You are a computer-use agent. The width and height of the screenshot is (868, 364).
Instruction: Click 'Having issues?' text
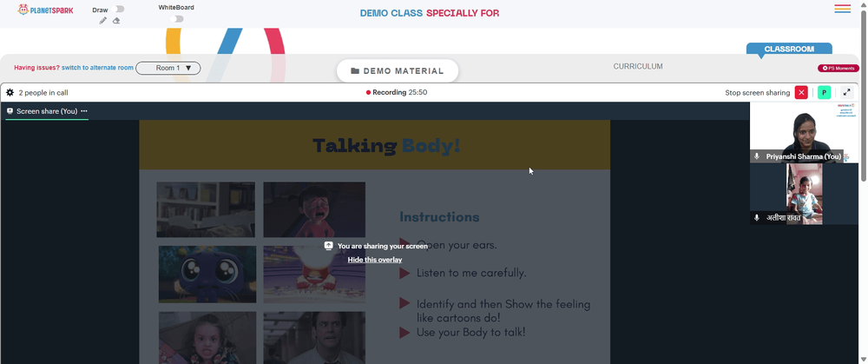[x=36, y=68]
